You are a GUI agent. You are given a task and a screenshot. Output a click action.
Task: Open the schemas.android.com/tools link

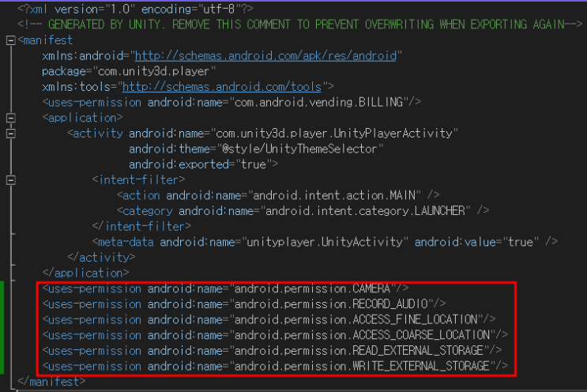(x=222, y=87)
